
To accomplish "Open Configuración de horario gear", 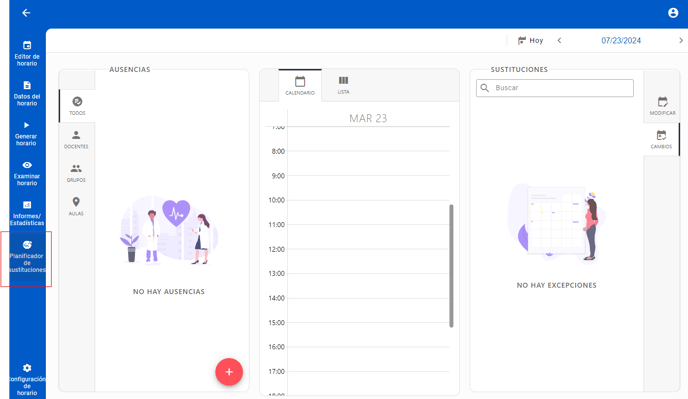I will pos(27,368).
